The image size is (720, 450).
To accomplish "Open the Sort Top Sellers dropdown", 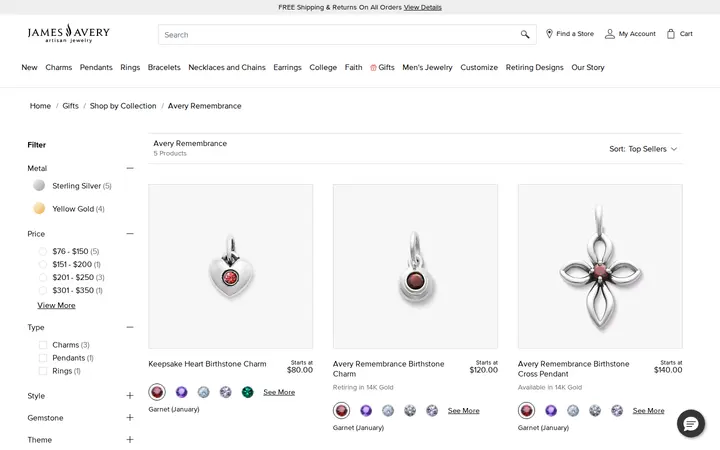I will pos(643,149).
